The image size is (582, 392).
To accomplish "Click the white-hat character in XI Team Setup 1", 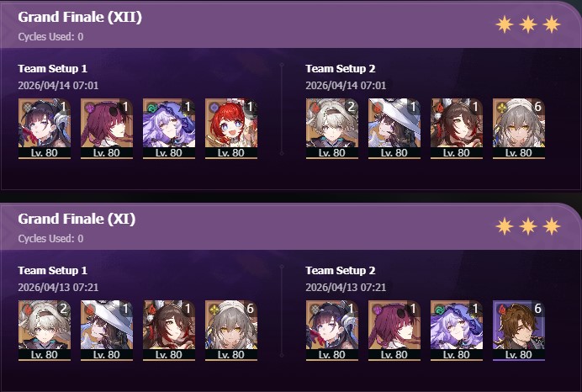I will click(x=107, y=331).
